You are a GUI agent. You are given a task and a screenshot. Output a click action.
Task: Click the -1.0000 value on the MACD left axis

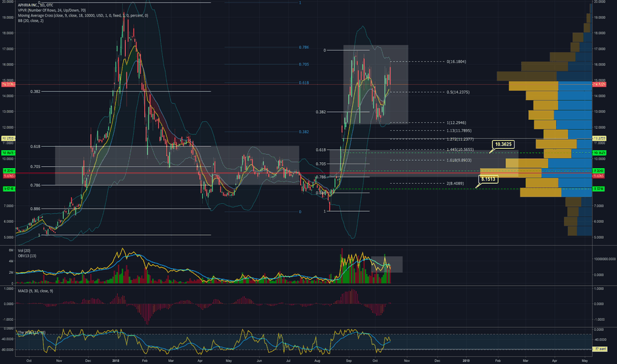tap(9, 320)
